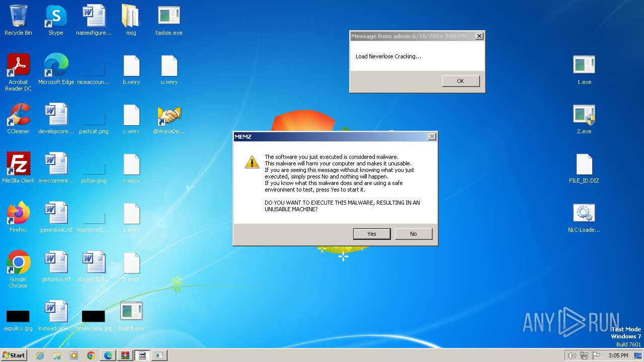Select the Skype desktop shortcut
This screenshot has height=362, width=644.
coord(56,21)
